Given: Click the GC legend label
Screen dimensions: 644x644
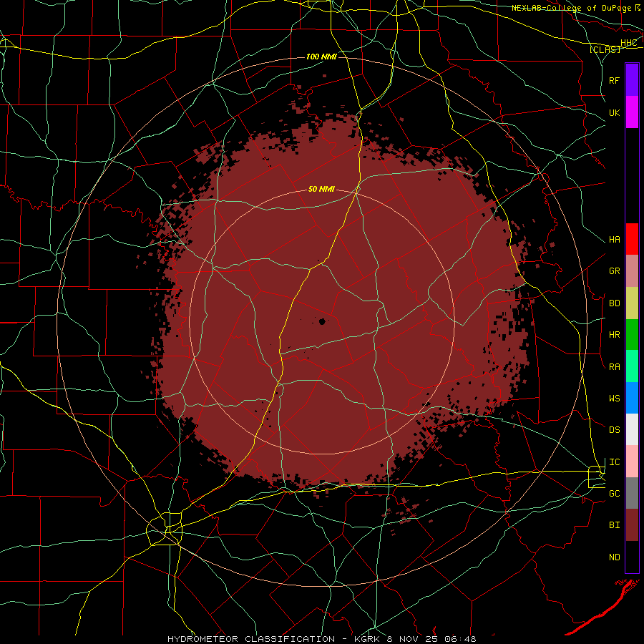Looking at the screenshot, I should 615,493.
